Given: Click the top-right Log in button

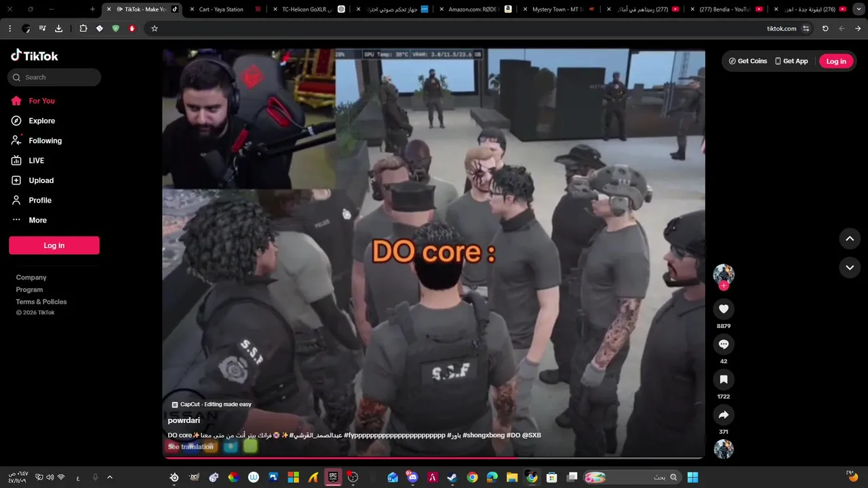Looking at the screenshot, I should click(x=836, y=61).
